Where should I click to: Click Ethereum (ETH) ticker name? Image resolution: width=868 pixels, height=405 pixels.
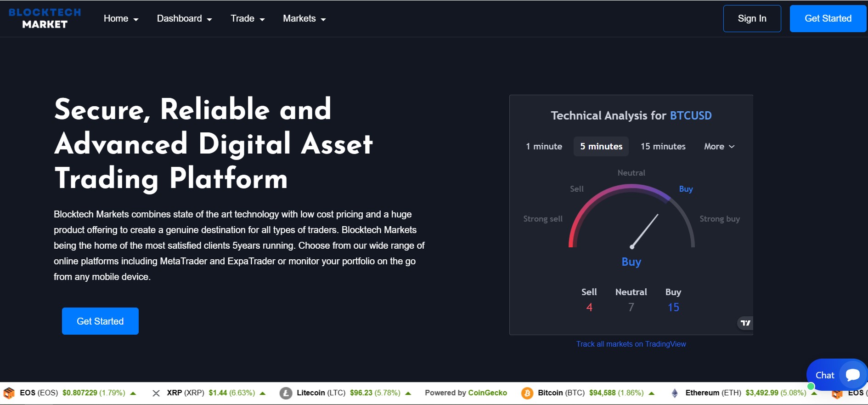click(x=713, y=393)
